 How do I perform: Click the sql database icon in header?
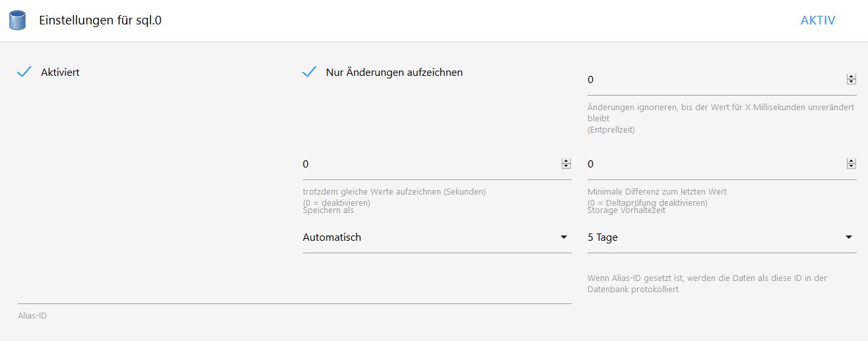[x=17, y=20]
